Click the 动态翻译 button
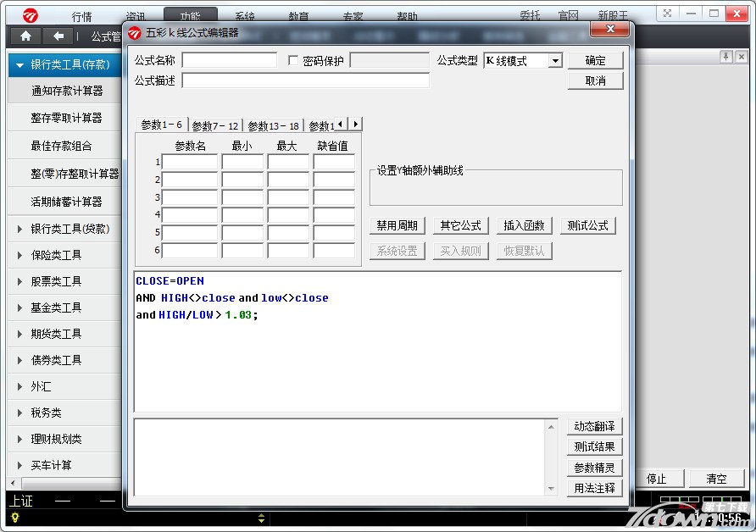The height and width of the screenshot is (532, 756). tap(594, 426)
